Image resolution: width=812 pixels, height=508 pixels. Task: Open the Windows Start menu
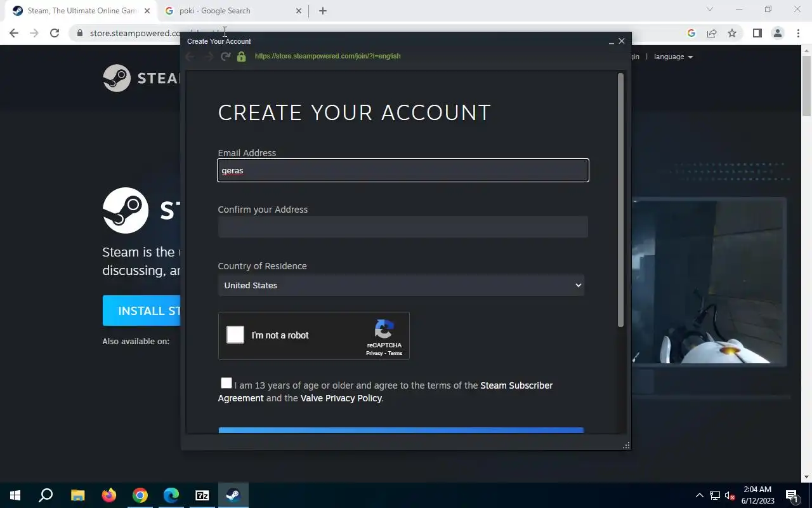[x=15, y=495]
